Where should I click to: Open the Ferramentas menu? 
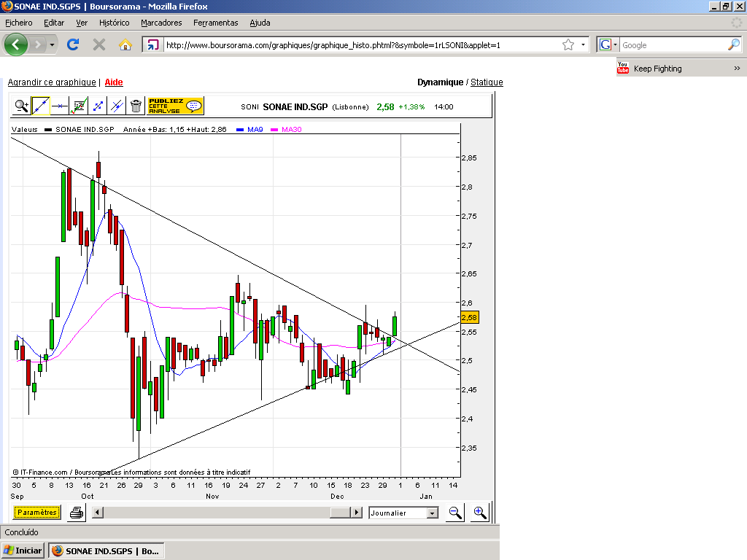click(x=216, y=23)
